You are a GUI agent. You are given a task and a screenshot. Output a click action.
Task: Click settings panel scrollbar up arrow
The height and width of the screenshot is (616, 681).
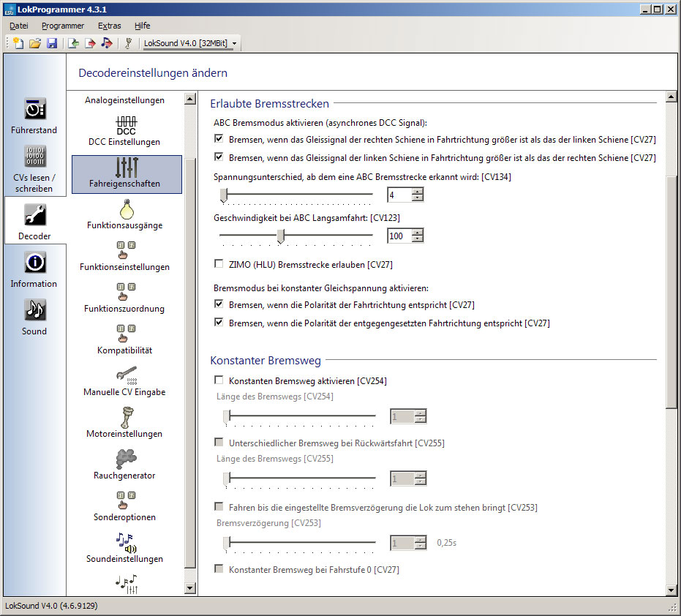[x=671, y=97]
